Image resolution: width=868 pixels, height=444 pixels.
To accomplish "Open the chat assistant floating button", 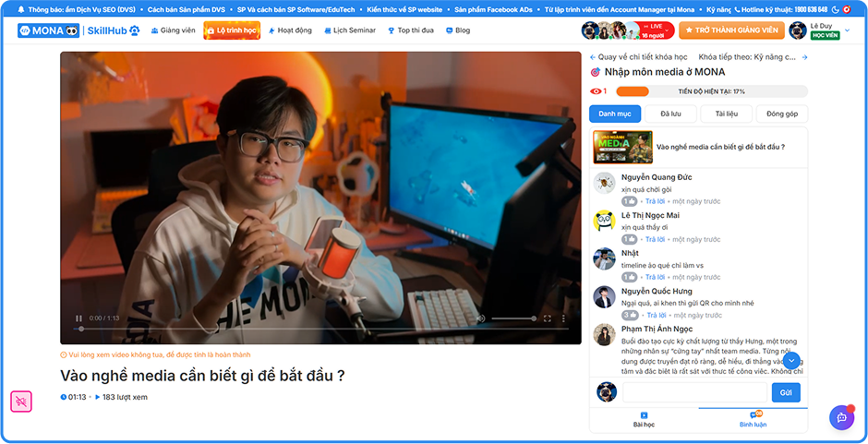I will click(x=841, y=417).
